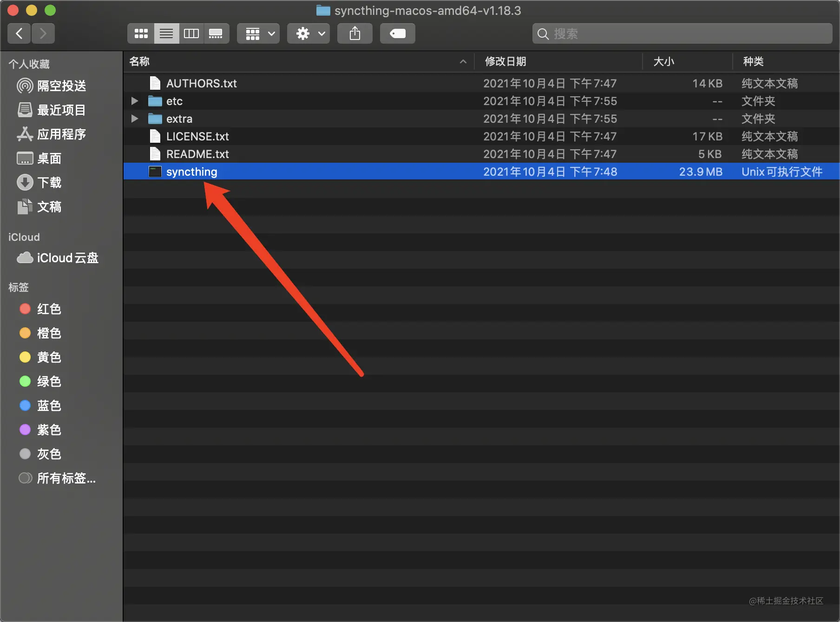The width and height of the screenshot is (840, 622).
Task: Sort by the 种类 column header
Action: 786,61
